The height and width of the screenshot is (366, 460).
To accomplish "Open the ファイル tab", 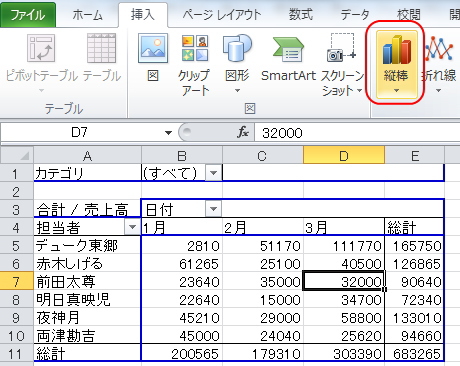I will [28, 15].
